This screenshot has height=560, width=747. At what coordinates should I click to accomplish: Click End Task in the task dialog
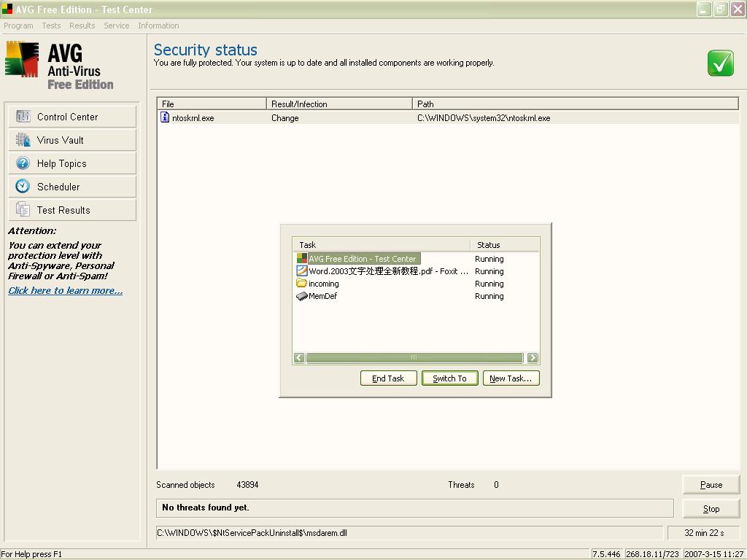coord(388,378)
